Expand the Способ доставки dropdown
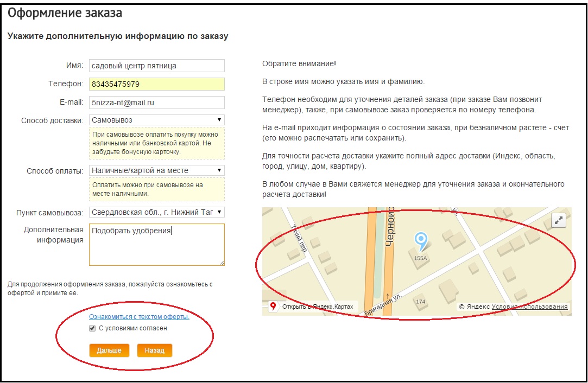 157,119
